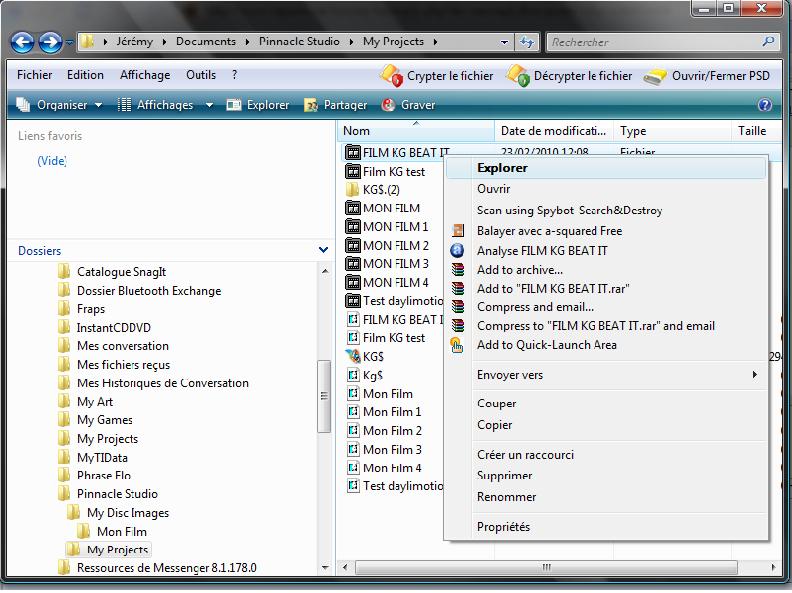Open the Affichage menu

[x=145, y=75]
